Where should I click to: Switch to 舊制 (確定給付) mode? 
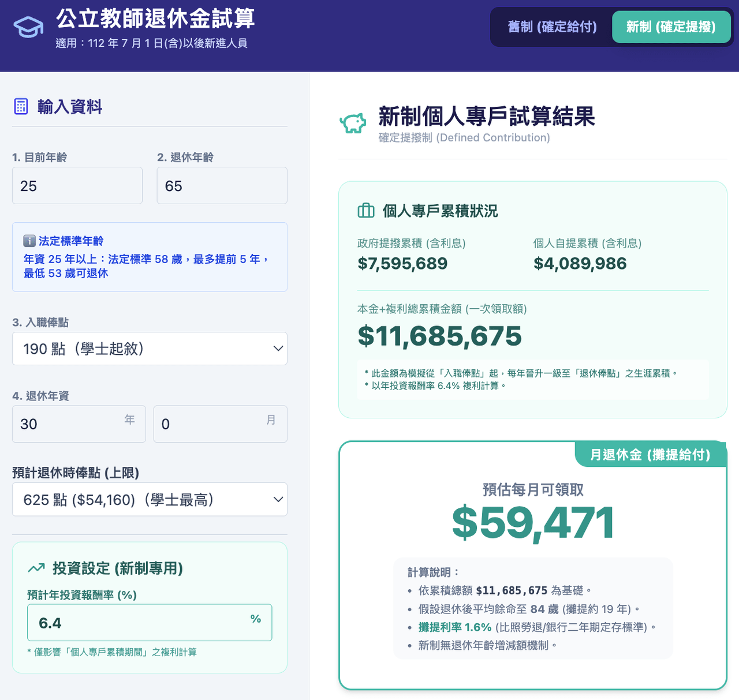click(552, 27)
